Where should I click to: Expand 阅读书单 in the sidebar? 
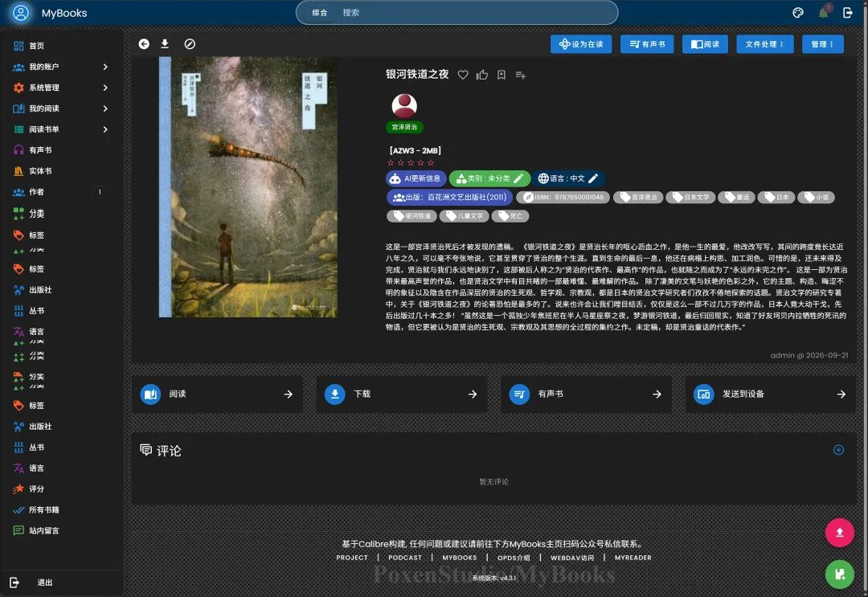point(61,129)
